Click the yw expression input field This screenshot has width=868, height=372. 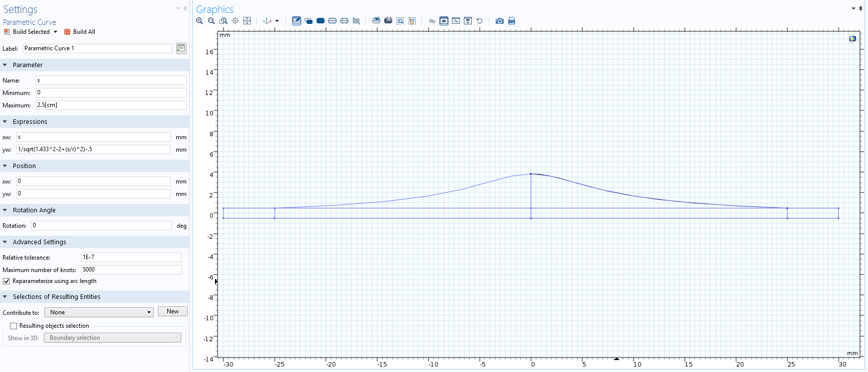93,149
